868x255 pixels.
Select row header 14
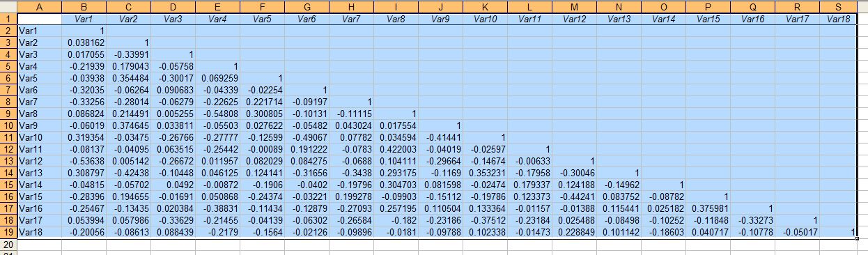8,173
